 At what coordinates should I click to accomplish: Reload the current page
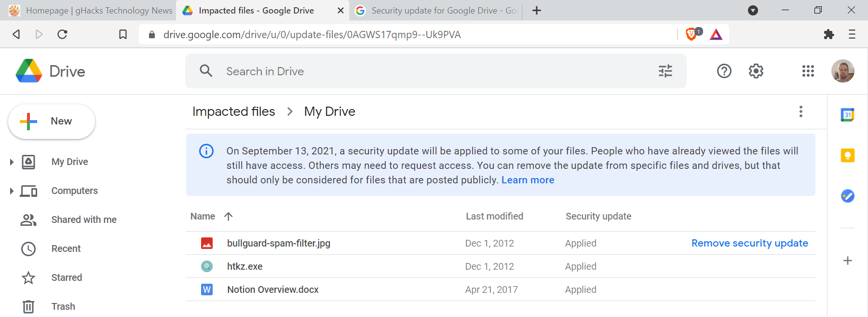(62, 34)
